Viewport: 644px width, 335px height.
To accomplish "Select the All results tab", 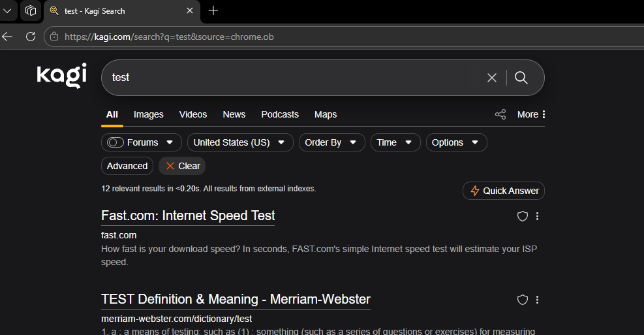I will (x=112, y=115).
